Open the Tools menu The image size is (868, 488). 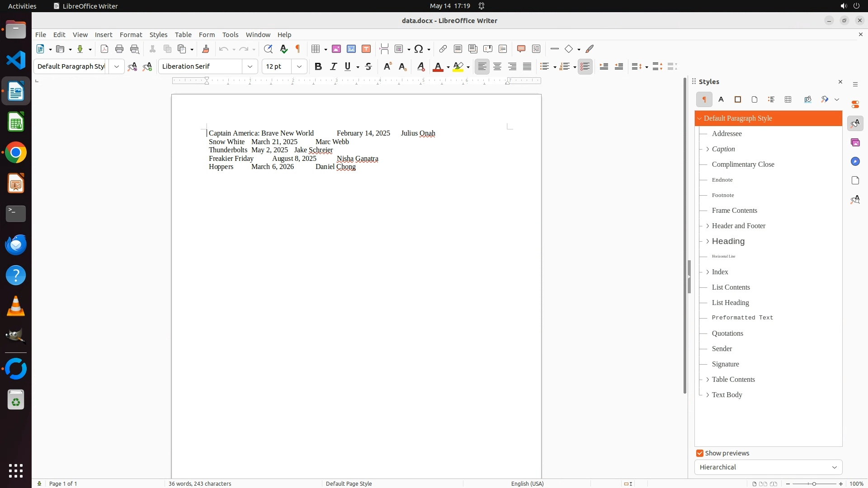tap(230, 35)
